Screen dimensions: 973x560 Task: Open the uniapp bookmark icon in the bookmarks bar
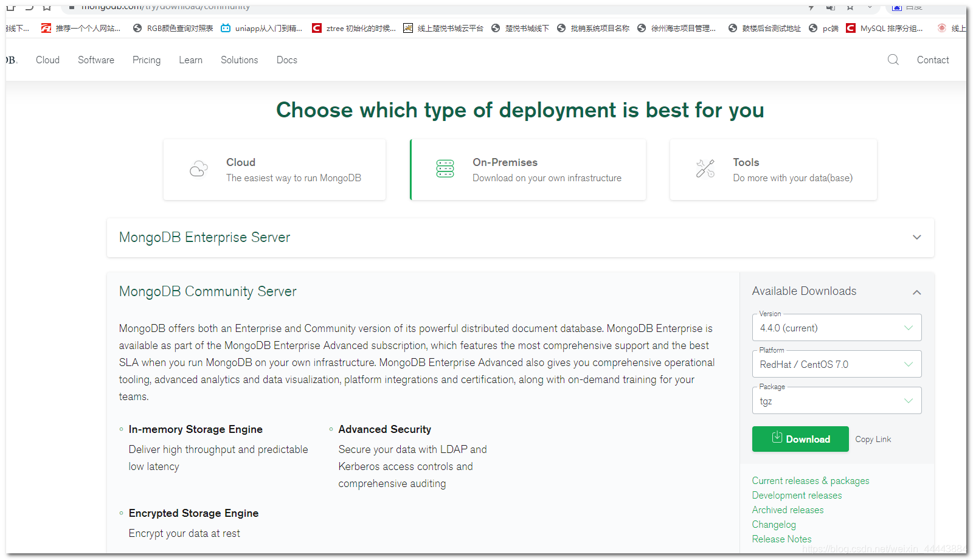pos(226,28)
